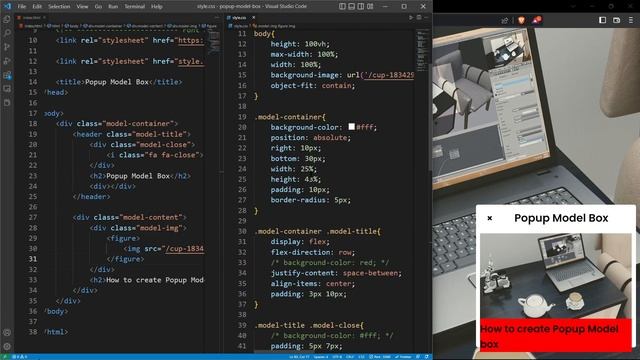
Task: Click the 'Popup Model Box' popup heading
Action: click(x=561, y=218)
